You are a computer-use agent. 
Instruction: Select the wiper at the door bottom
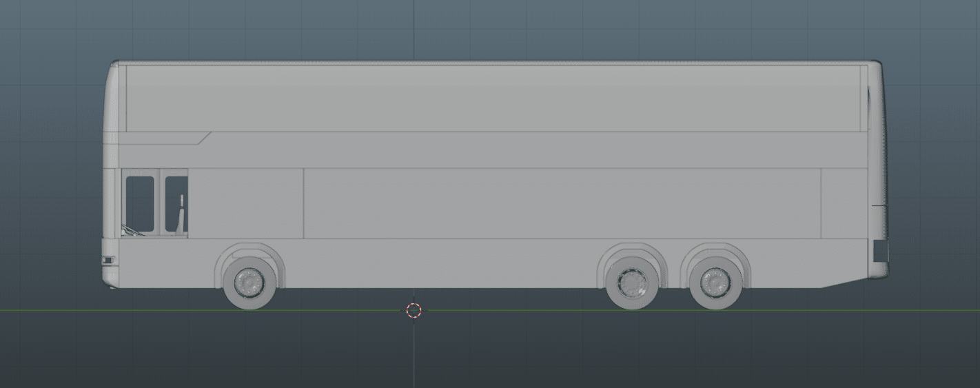click(x=133, y=231)
